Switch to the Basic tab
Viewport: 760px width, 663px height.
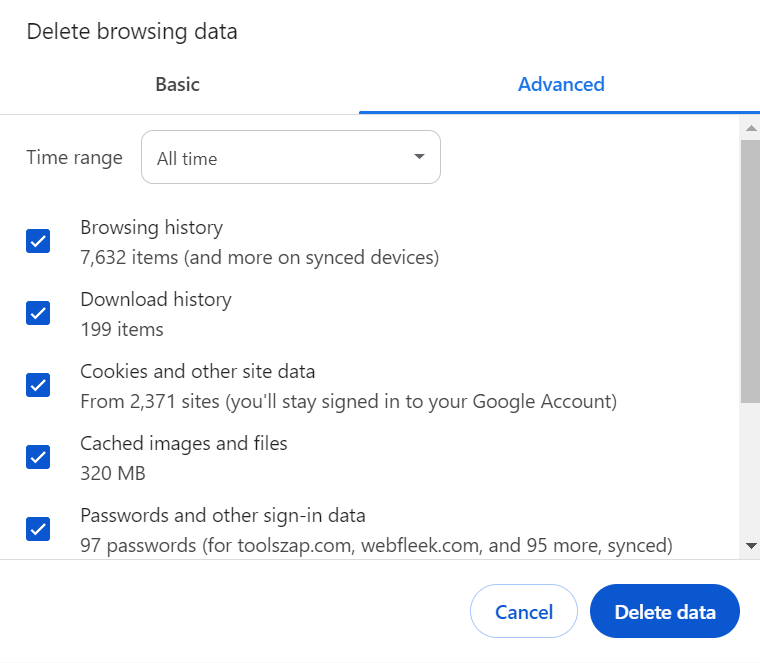point(177,85)
